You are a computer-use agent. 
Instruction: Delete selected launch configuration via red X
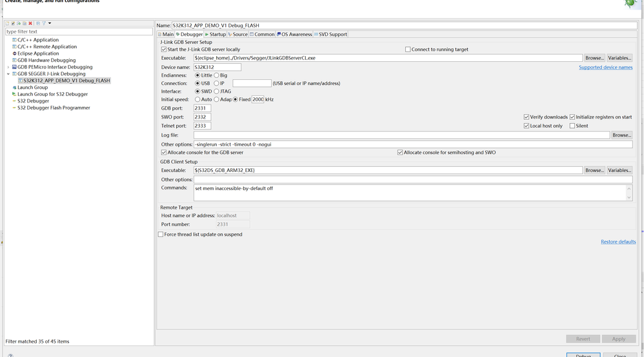pyautogui.click(x=30, y=23)
